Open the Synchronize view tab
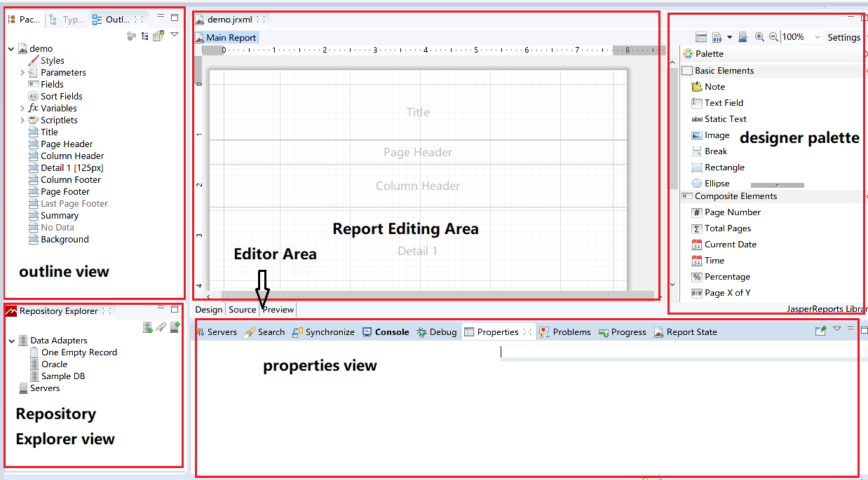The height and width of the screenshot is (480, 868). coord(323,332)
